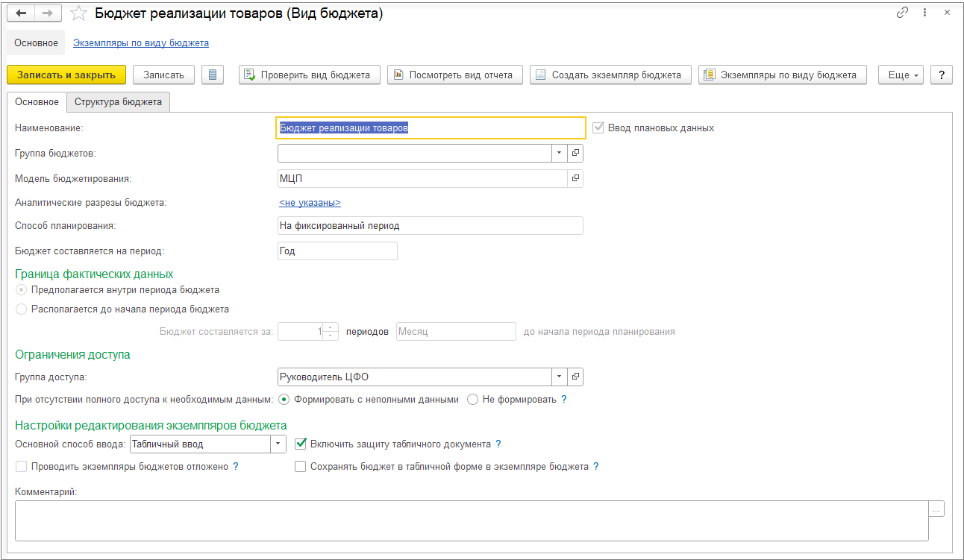The width and height of the screenshot is (964, 560).
Task: Open the Основной способ ввода dropdown
Action: coord(278,444)
